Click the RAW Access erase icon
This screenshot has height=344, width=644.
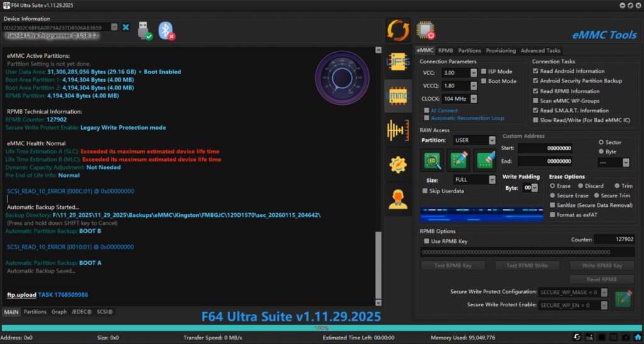(x=484, y=160)
